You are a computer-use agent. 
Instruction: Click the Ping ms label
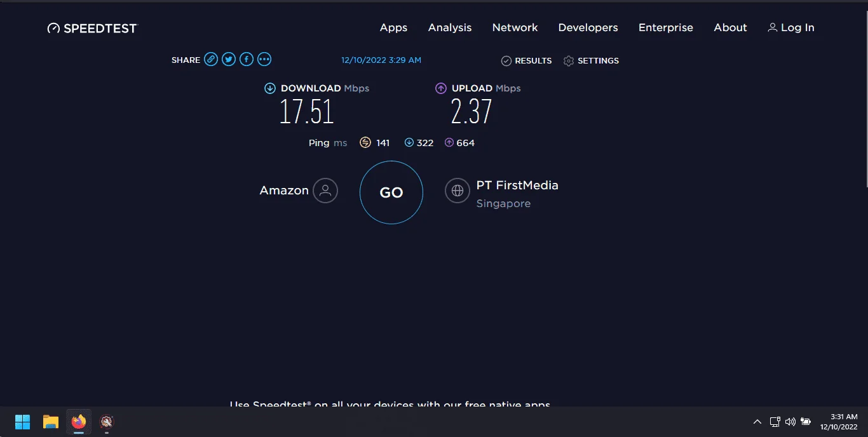click(x=328, y=143)
